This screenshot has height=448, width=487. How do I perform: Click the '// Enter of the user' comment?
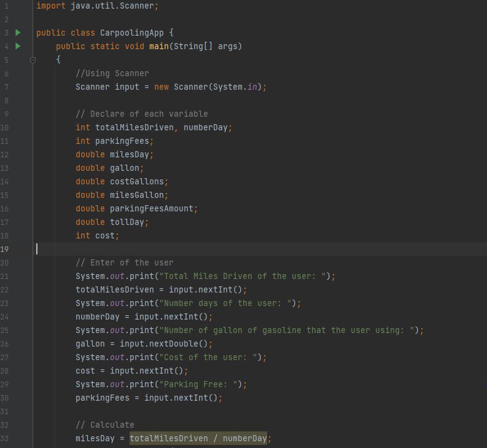click(x=125, y=262)
